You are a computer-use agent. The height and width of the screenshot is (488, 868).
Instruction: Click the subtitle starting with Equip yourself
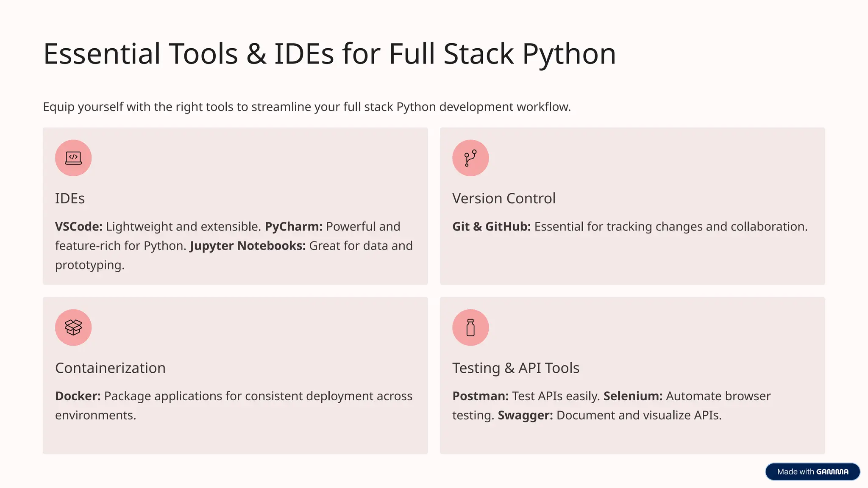point(307,107)
